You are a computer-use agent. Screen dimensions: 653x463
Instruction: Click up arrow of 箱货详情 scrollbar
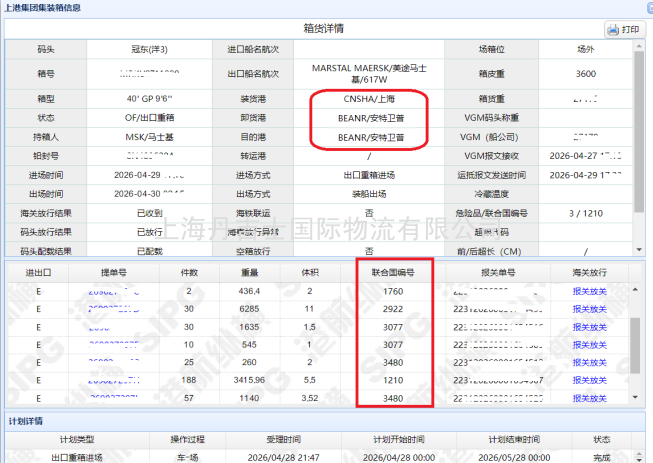pyautogui.click(x=638, y=45)
